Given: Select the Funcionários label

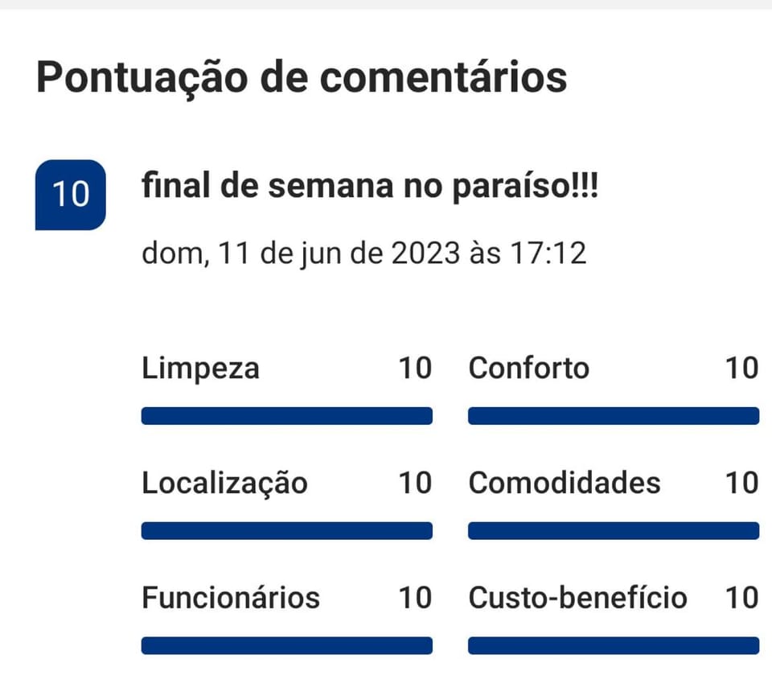Looking at the screenshot, I should point(231,598).
